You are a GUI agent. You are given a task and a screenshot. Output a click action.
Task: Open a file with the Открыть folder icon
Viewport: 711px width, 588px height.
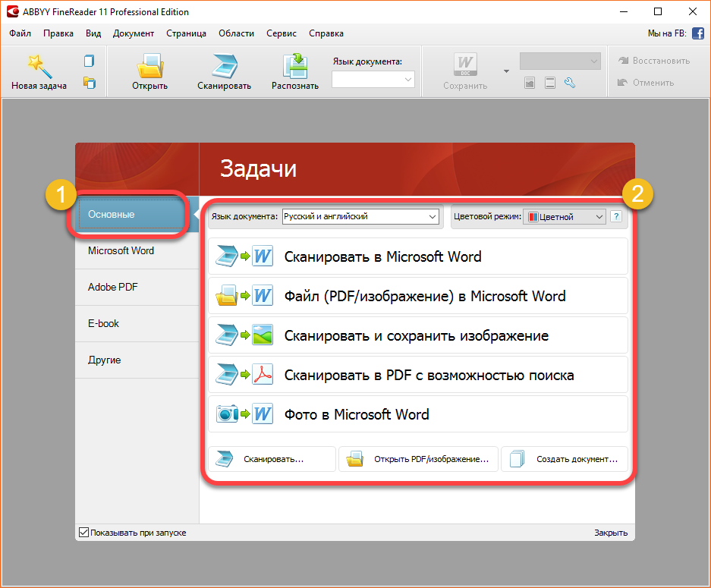(x=150, y=66)
